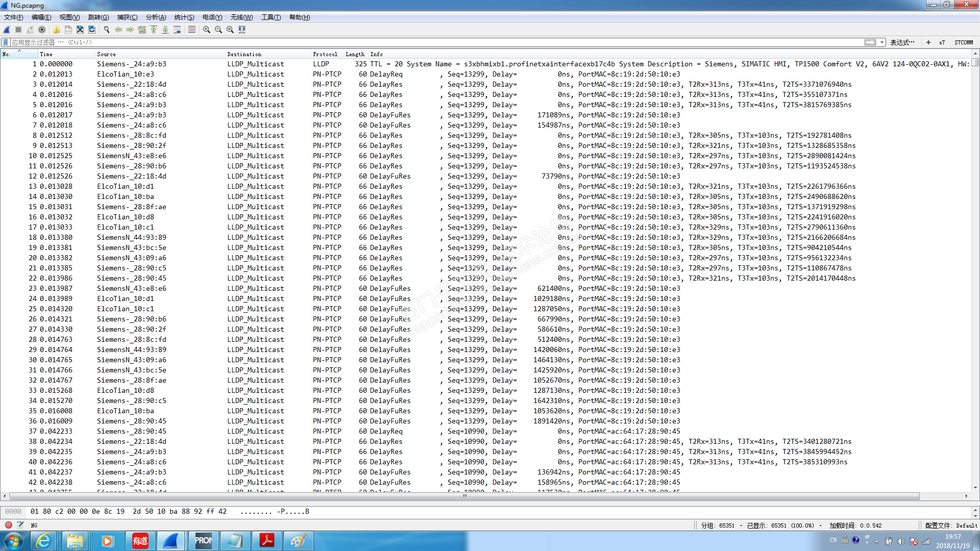Open capture options gear icon
The width and height of the screenshot is (980, 551).
pos(42,30)
